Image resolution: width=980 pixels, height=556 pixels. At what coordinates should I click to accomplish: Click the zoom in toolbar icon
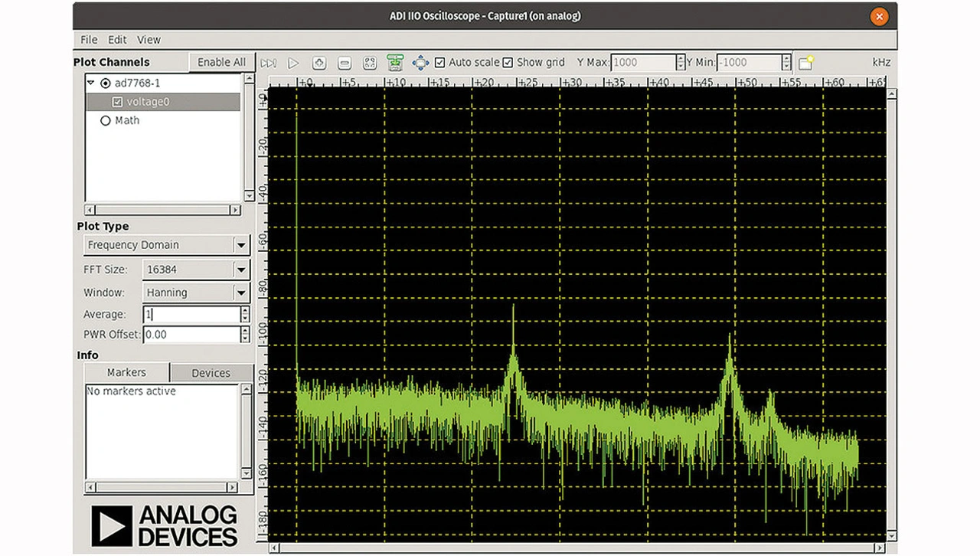coord(319,63)
